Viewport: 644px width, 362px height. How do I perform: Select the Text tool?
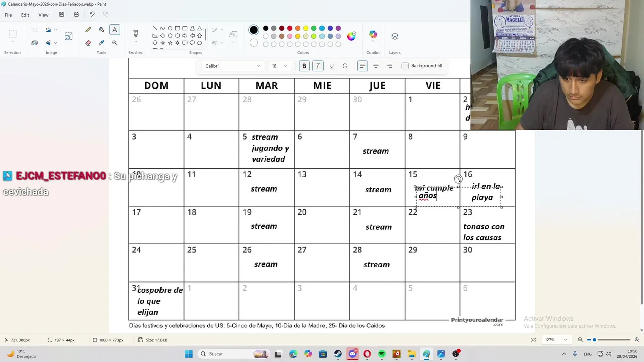pyautogui.click(x=115, y=30)
